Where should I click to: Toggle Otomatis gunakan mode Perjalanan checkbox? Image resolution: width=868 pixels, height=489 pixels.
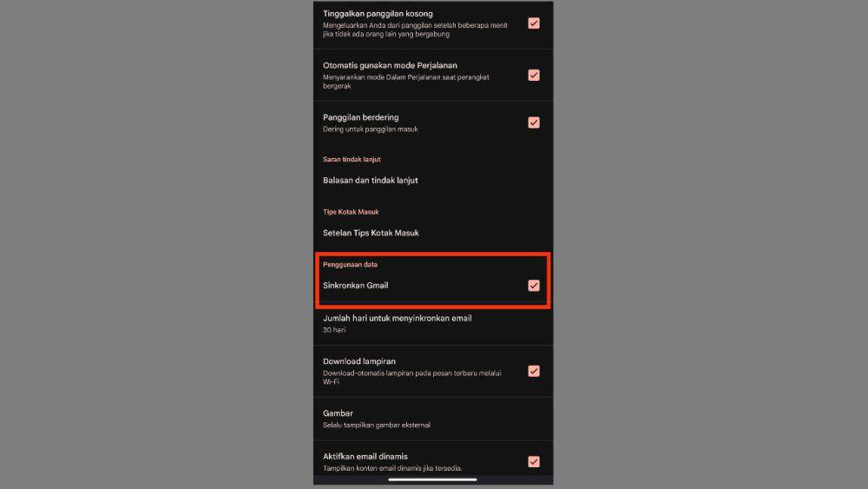coord(534,76)
